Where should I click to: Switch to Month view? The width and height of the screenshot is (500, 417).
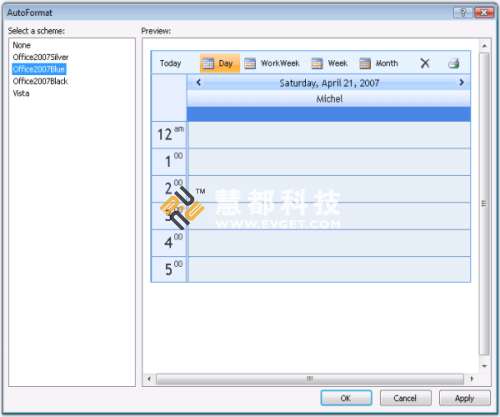(x=379, y=63)
